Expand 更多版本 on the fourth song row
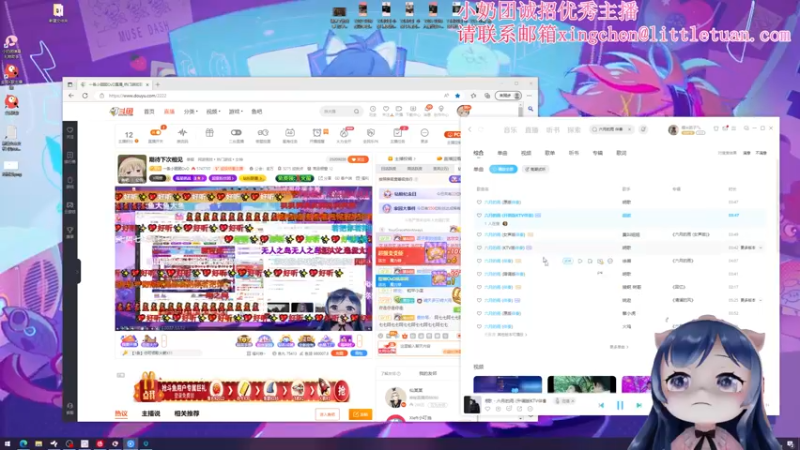The image size is (800, 450). coord(752,247)
